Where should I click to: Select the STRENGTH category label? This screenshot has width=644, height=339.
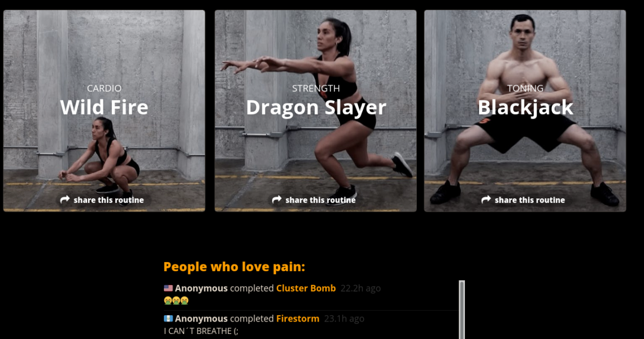[316, 88]
